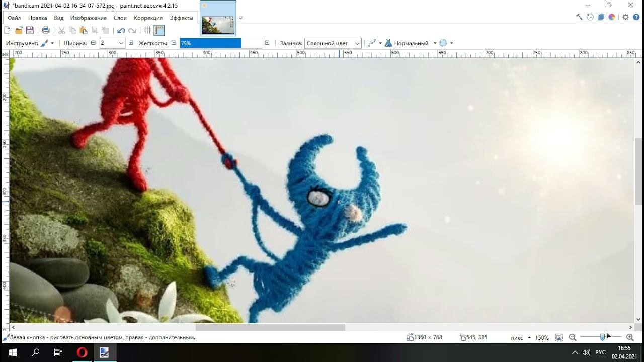Expand the image list arrow beside thumbnail
The image size is (644, 362).
pos(240,18)
